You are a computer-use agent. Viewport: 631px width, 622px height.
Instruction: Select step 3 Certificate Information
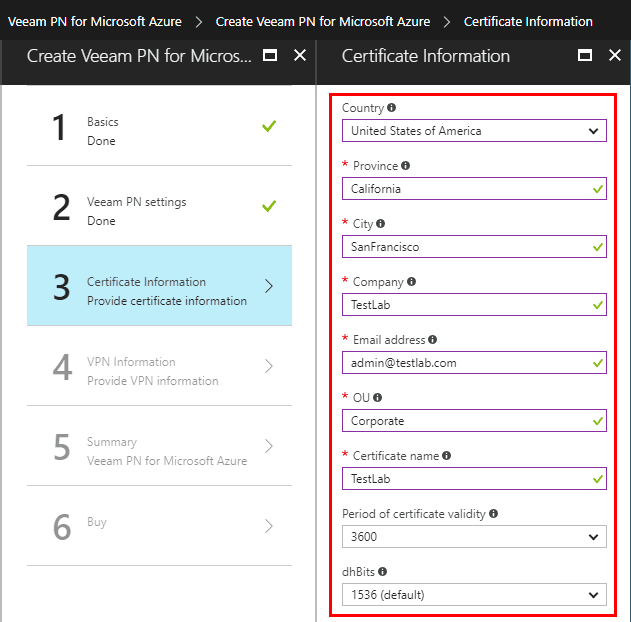click(160, 291)
